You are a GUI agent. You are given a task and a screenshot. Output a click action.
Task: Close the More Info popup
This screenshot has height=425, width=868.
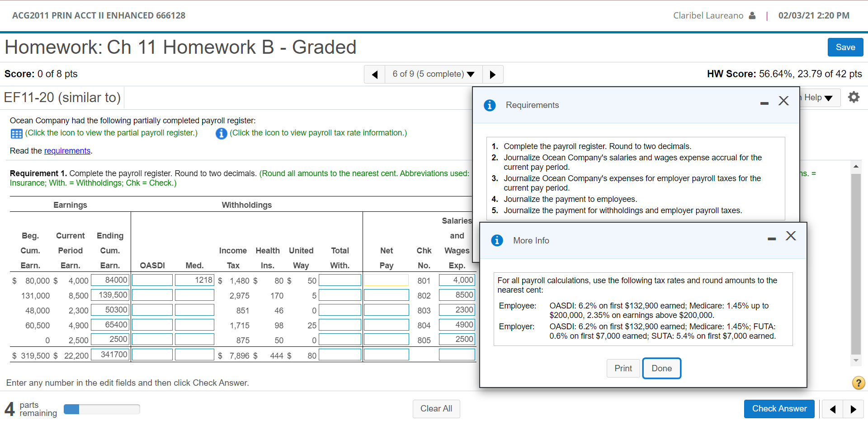click(791, 236)
